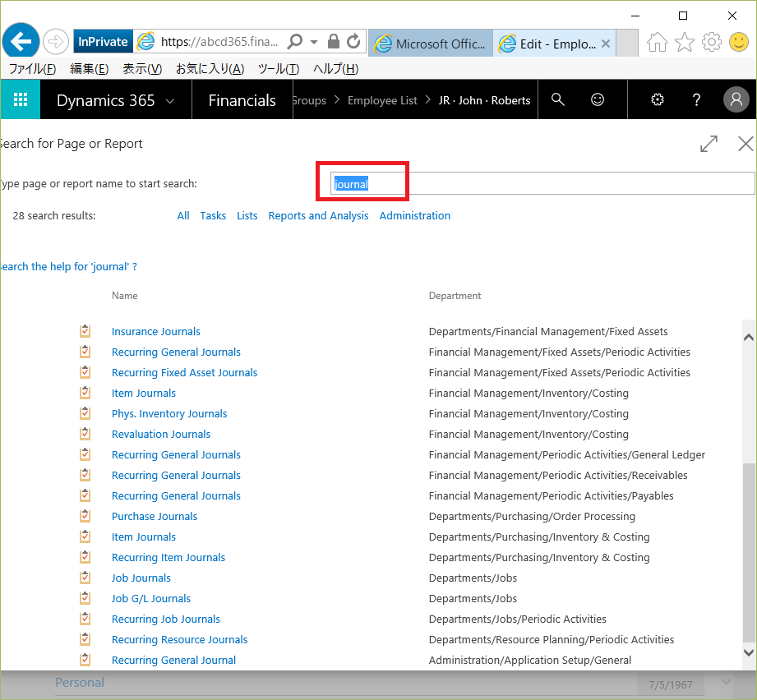Viewport: 757px width, 700px height.
Task: Expand the Personal section chevron
Action: point(726,682)
